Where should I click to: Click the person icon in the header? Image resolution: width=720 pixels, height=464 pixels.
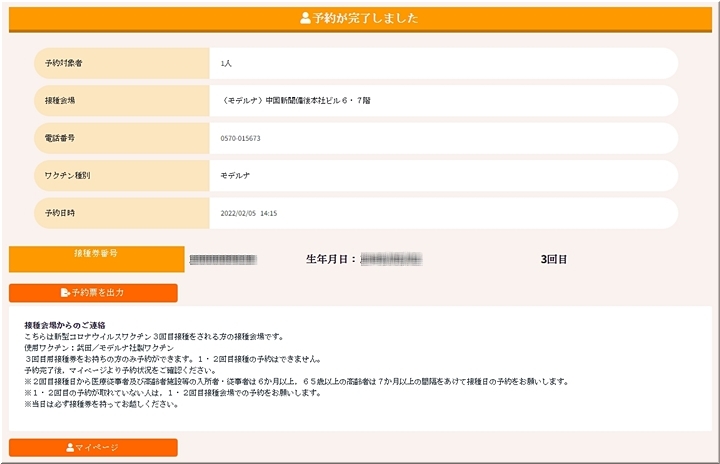pyautogui.click(x=305, y=18)
